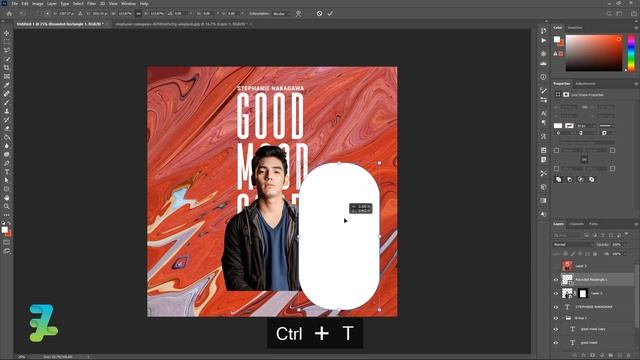Viewport: 640px width, 360px height.
Task: Switch to the Swatches tab
Action: (575, 28)
